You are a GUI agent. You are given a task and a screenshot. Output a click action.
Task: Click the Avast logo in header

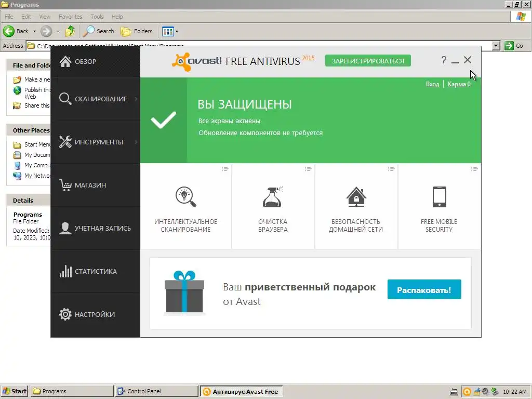(x=196, y=61)
